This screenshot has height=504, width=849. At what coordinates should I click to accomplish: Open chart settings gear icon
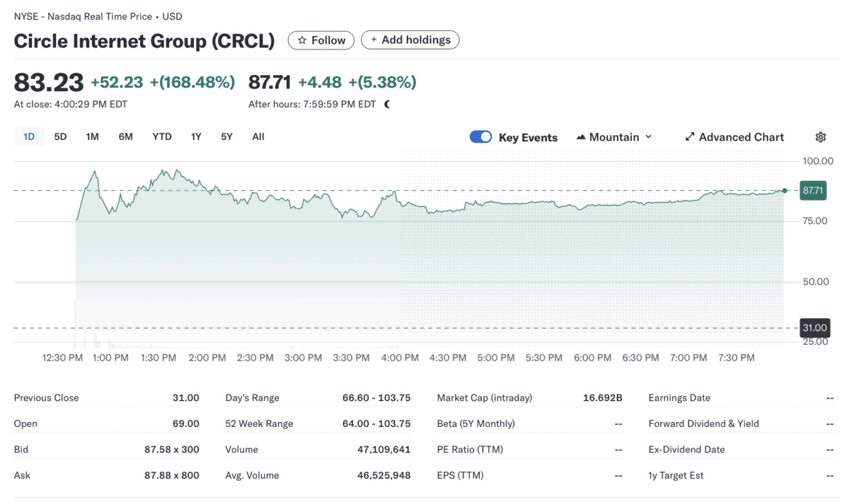(821, 137)
